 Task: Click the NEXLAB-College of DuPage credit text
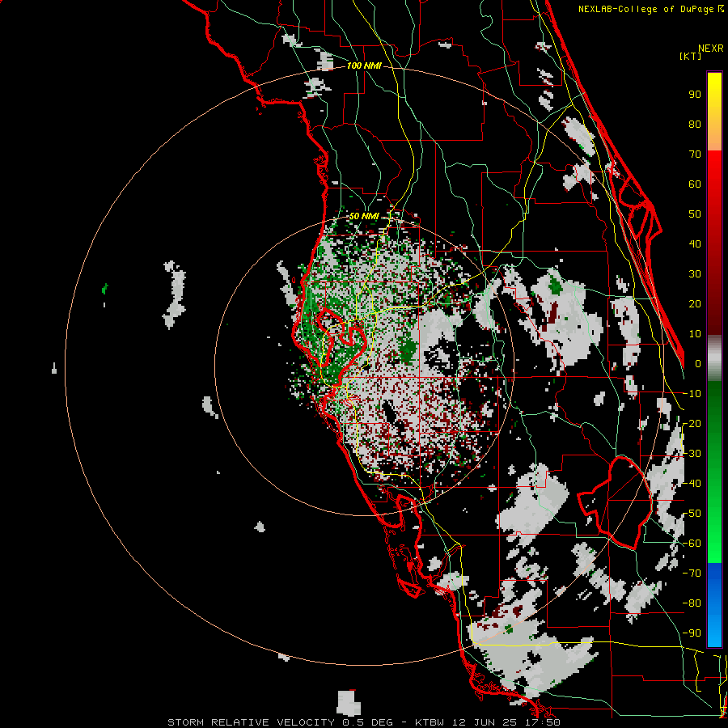point(650,9)
